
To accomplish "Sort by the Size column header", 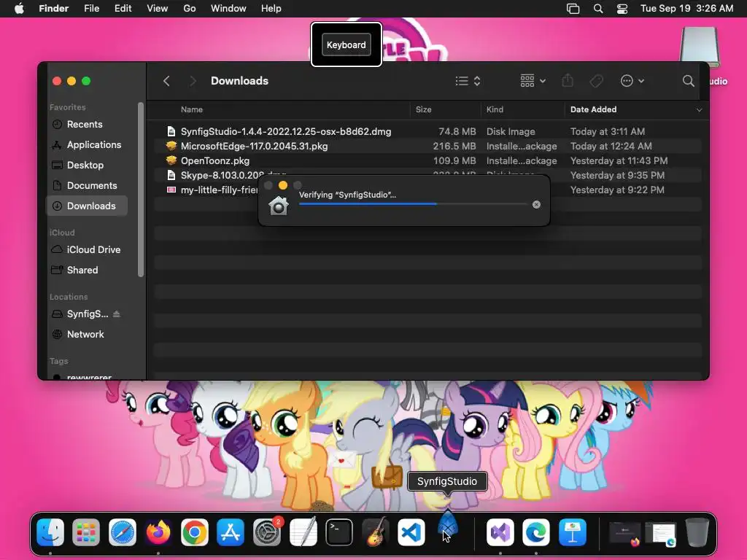I will pos(424,109).
